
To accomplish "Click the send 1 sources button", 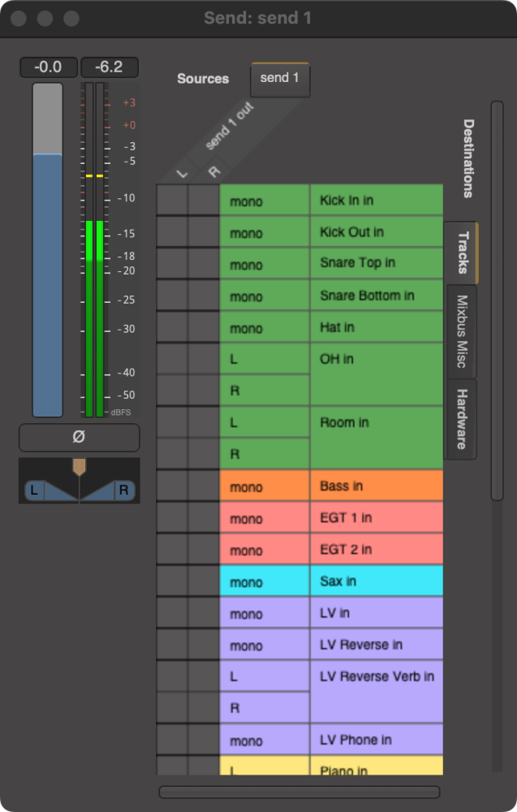I will pyautogui.click(x=279, y=79).
